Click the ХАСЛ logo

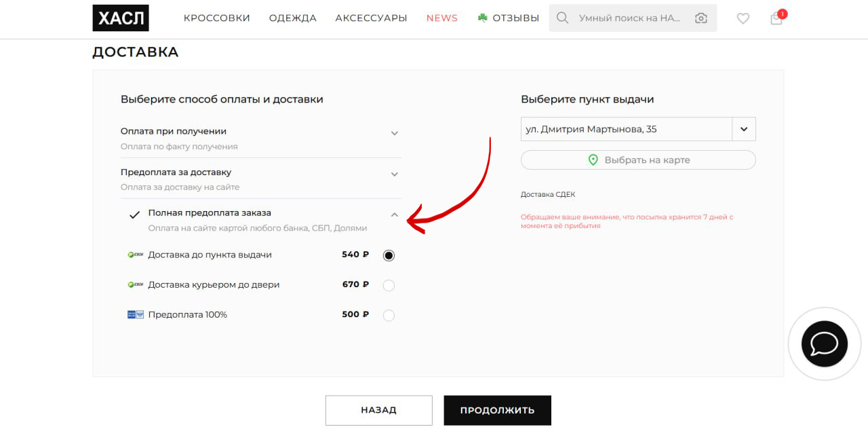[121, 18]
